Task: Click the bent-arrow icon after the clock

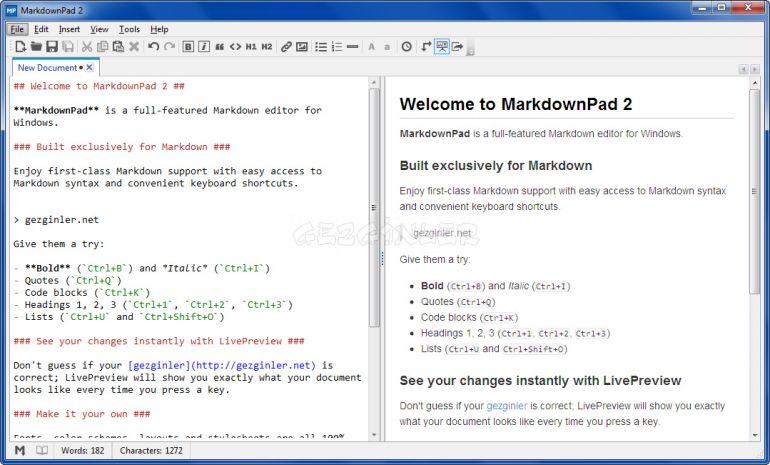Action: pos(426,47)
